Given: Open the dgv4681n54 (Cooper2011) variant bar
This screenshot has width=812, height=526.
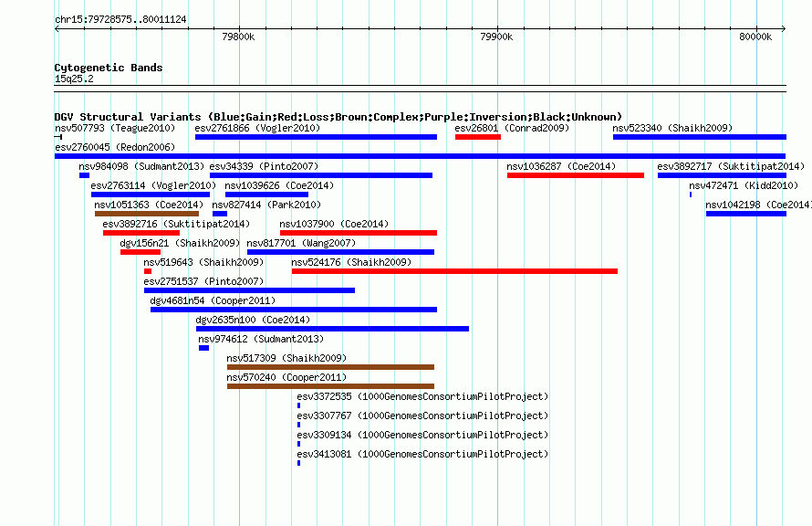Looking at the screenshot, I should click(x=294, y=310).
